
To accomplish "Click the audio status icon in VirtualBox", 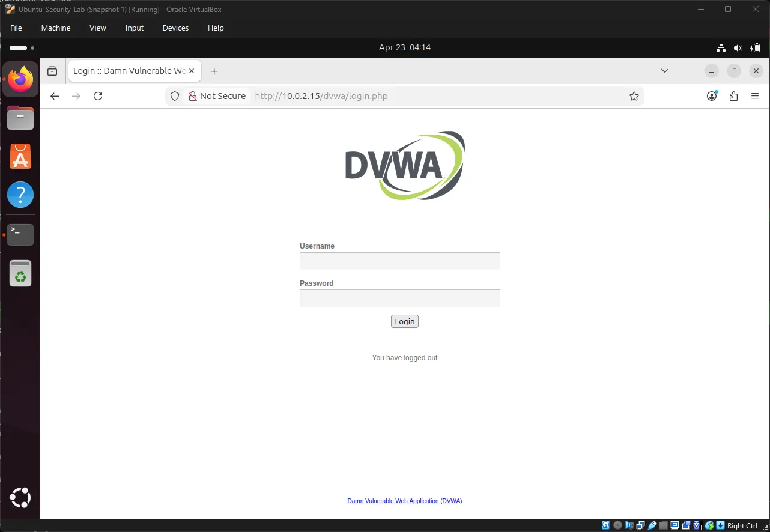I will pos(629,525).
